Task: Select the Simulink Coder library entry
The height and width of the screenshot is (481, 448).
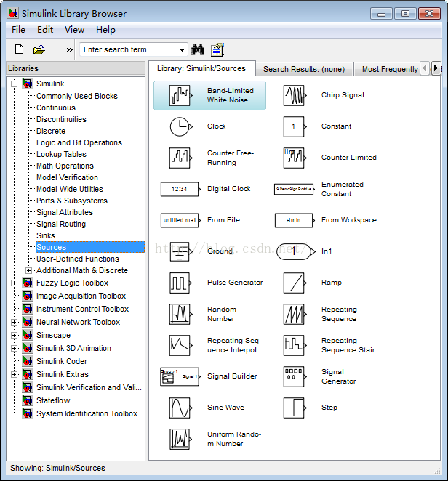Action: click(x=62, y=361)
